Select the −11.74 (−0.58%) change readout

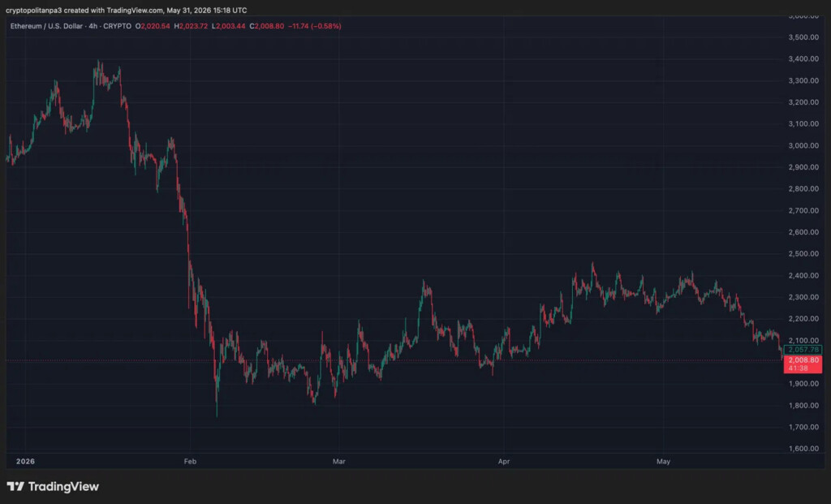315,26
